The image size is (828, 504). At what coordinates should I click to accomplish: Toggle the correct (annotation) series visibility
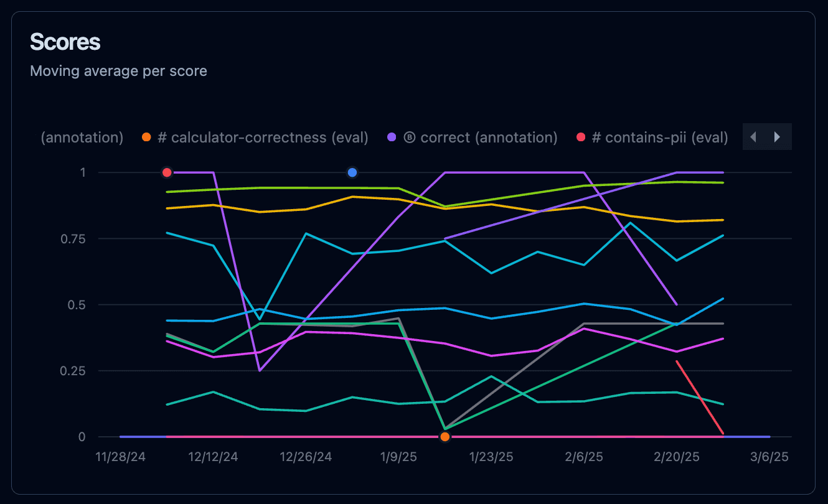[x=488, y=138]
